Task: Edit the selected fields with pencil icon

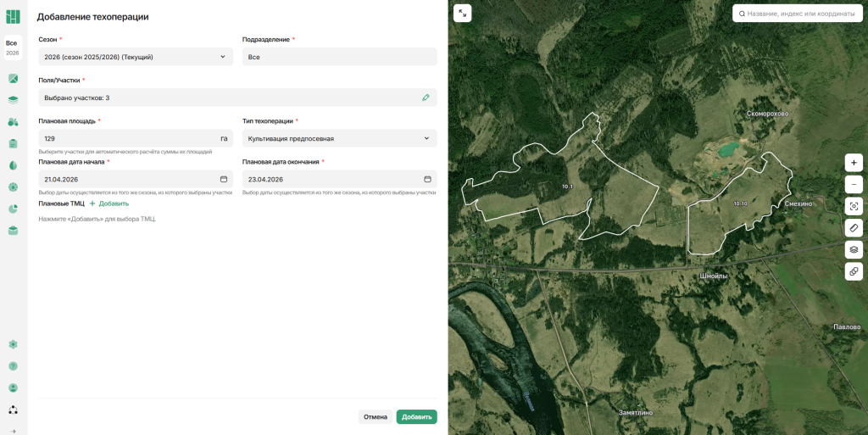Action: [x=426, y=98]
